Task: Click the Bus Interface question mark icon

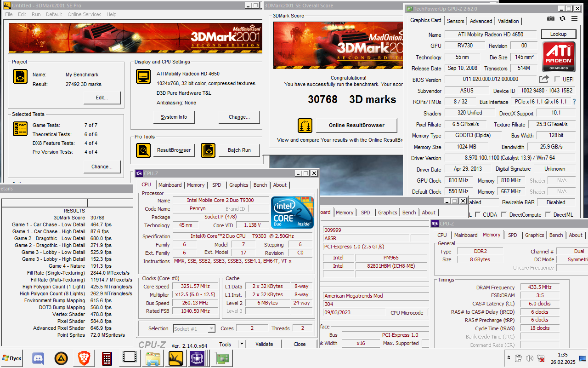Action: (x=574, y=102)
